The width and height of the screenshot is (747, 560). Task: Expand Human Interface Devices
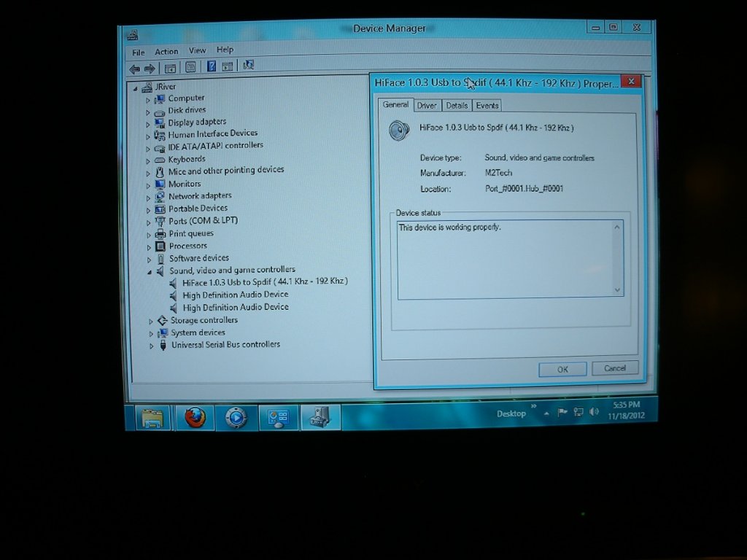click(x=147, y=136)
